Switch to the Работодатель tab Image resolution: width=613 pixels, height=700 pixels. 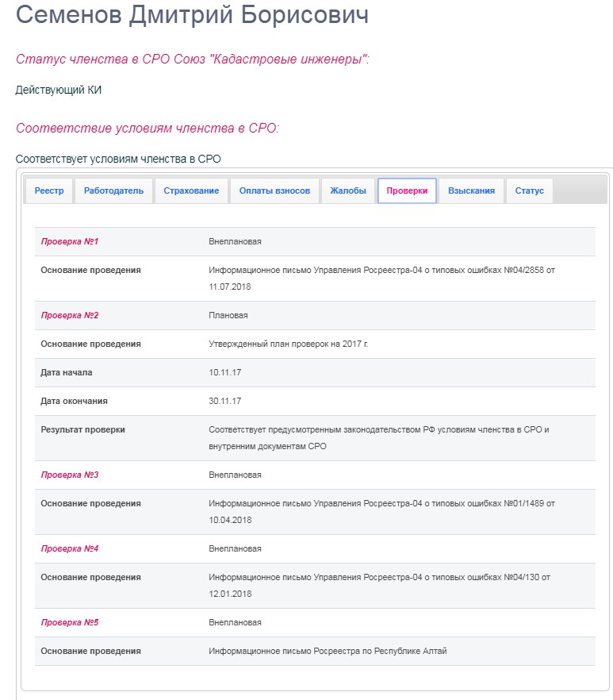pos(113,190)
